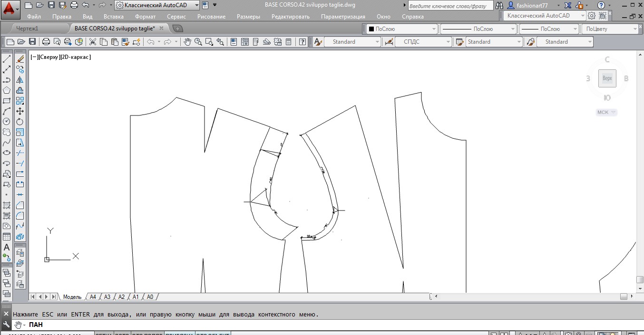644x335 pixels.
Task: Click the Hatch tool icon
Action: point(7,205)
